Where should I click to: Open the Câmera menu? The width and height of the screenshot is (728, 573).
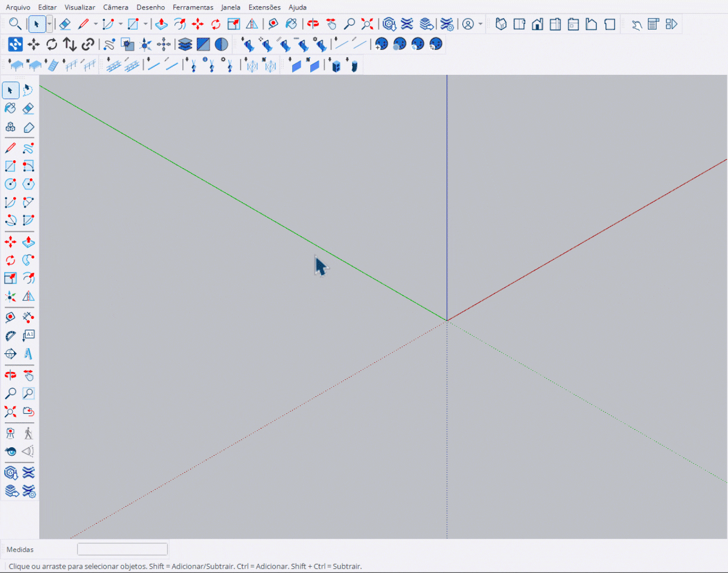tap(116, 7)
